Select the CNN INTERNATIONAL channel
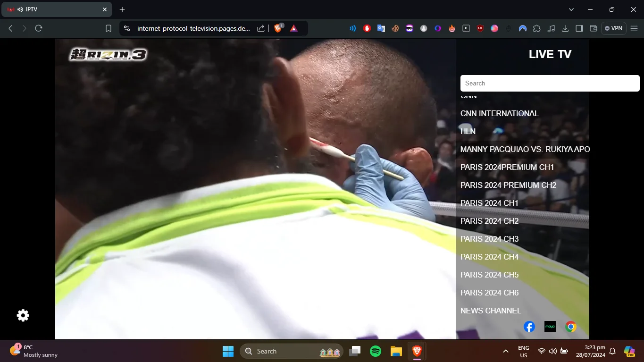The image size is (644, 362). click(500, 113)
